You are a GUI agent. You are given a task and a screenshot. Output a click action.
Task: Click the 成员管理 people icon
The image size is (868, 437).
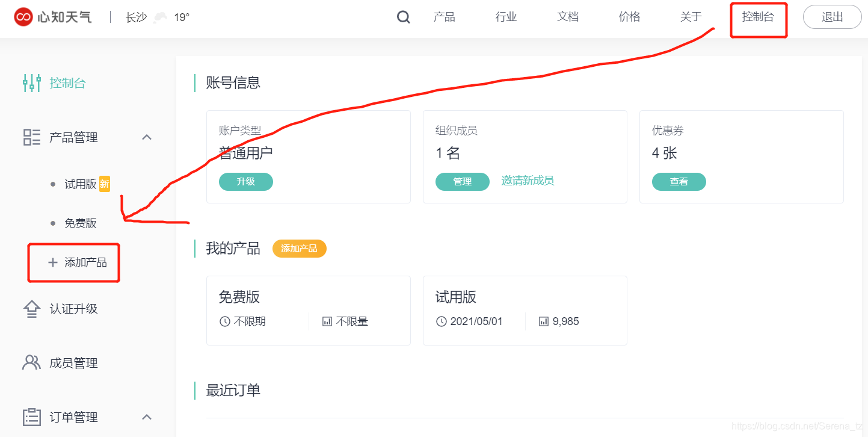(31, 362)
